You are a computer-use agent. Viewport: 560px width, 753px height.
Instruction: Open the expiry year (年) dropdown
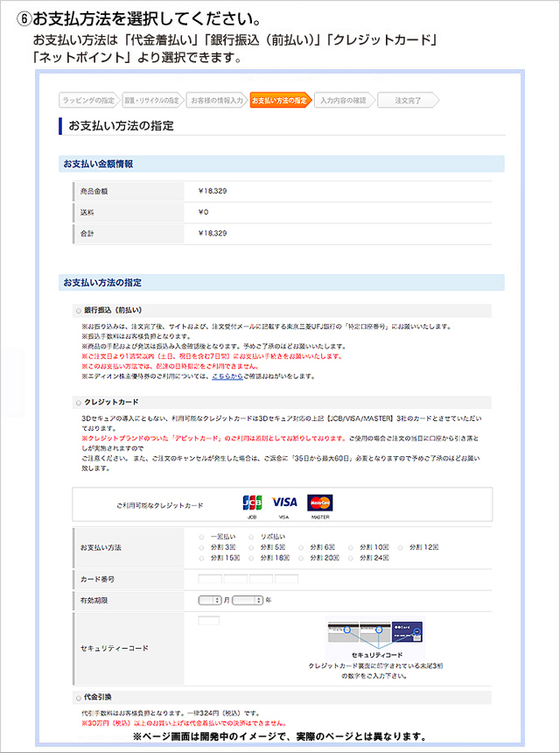(248, 601)
